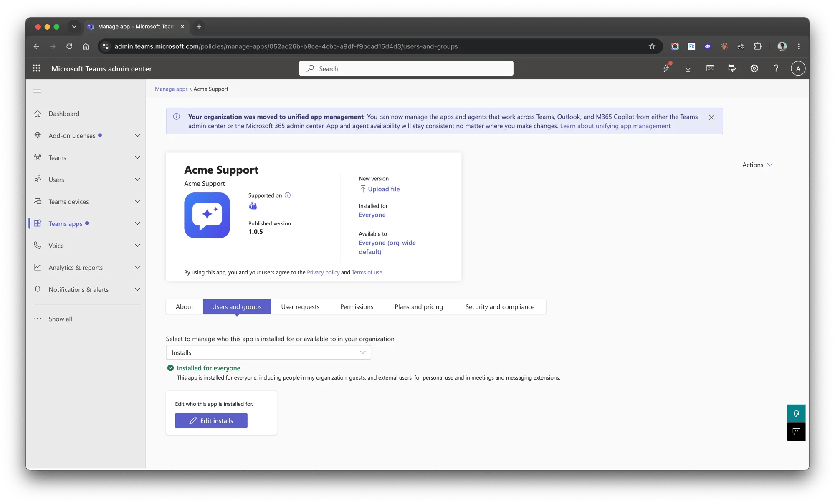Screen dimensions: 835x504
Task: Expand the Add-on Licenses section
Action: click(137, 135)
